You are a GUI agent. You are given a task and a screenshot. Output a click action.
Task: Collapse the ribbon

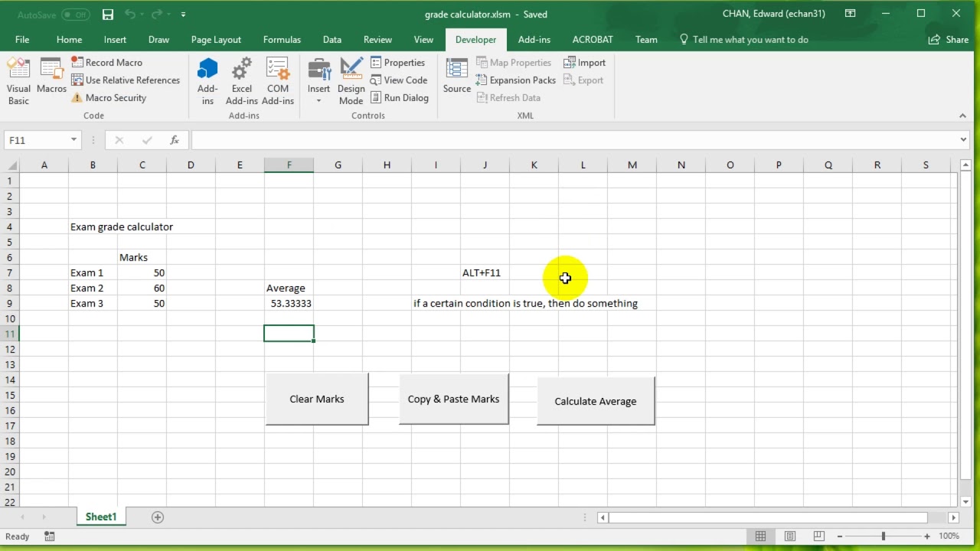(962, 116)
